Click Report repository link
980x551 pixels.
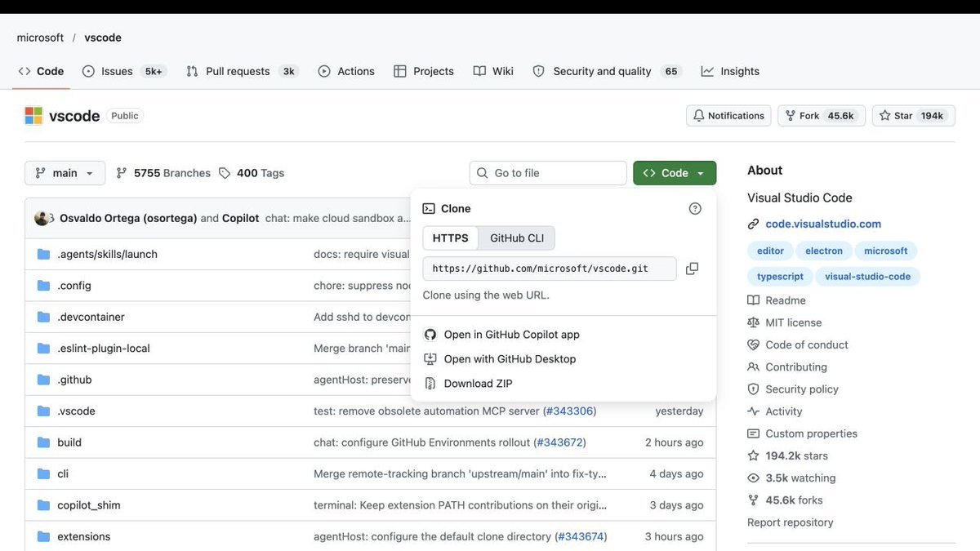click(791, 522)
